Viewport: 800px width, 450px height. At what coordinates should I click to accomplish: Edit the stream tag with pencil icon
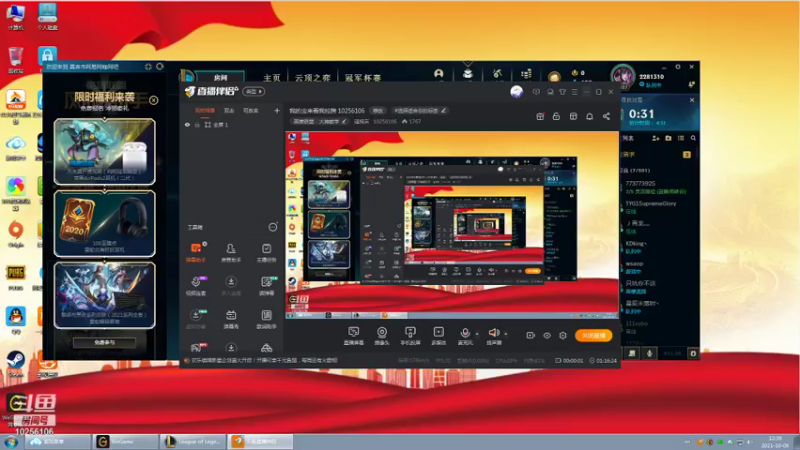coord(444,110)
